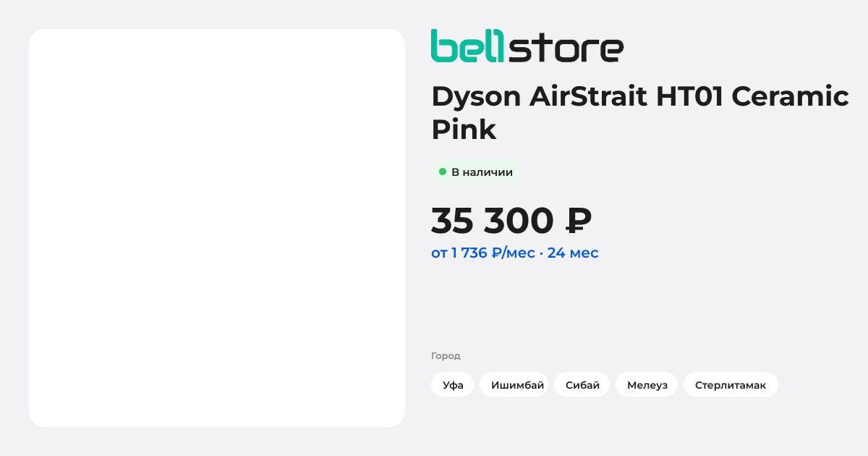The width and height of the screenshot is (868, 456).
Task: Pick Мелеуз as the city
Action: click(x=647, y=385)
